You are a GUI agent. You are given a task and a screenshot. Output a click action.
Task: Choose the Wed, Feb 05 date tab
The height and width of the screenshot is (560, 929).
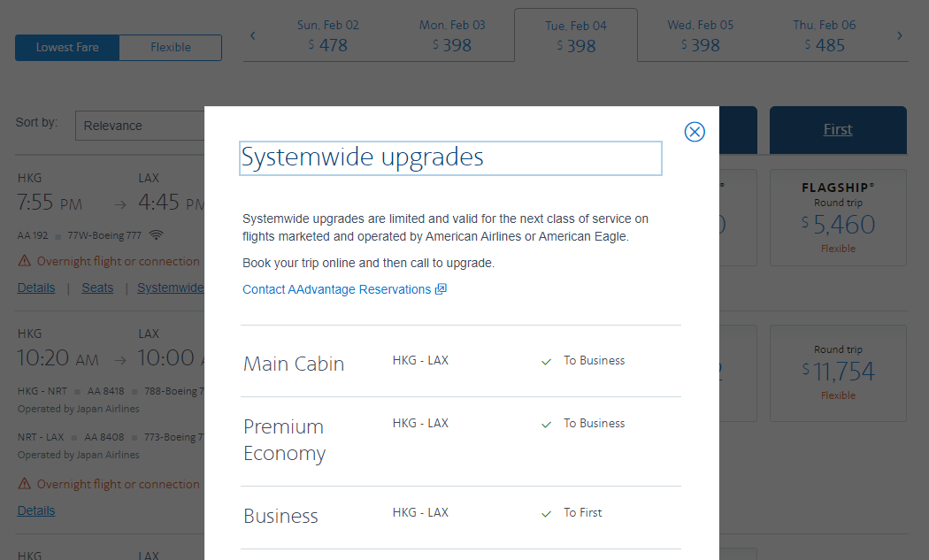[700, 36]
